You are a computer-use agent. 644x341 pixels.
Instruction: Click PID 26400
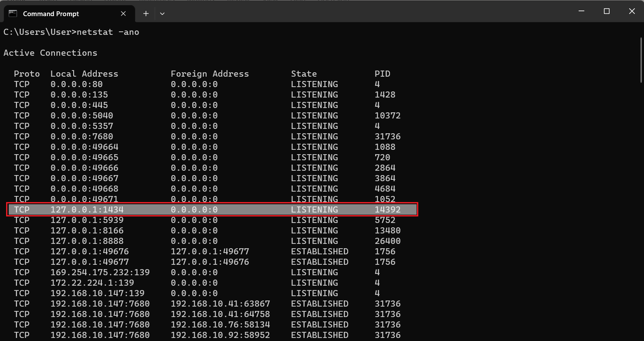point(388,241)
